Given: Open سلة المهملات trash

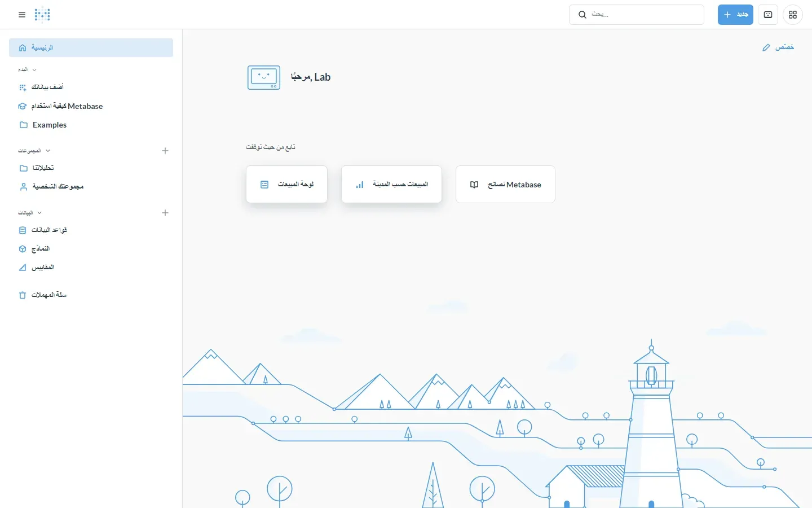Looking at the screenshot, I should pyautogui.click(x=91, y=295).
